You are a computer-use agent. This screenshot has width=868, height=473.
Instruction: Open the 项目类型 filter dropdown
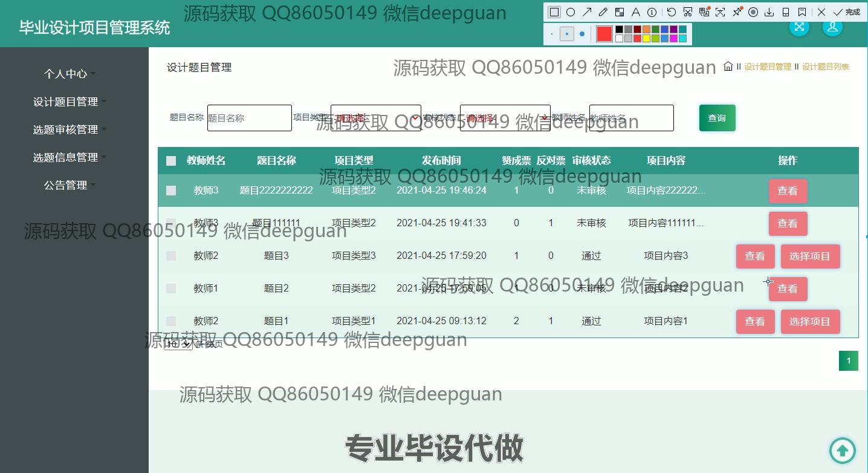pos(375,118)
